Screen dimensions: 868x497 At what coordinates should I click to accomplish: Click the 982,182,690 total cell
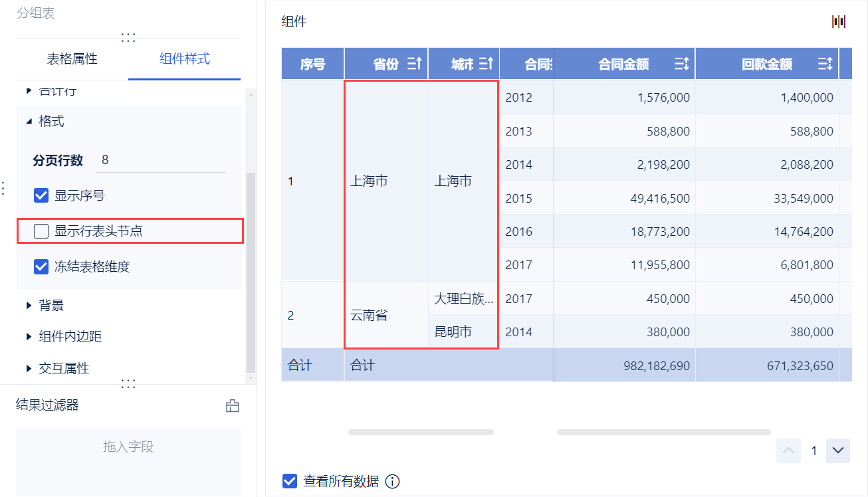coord(624,365)
